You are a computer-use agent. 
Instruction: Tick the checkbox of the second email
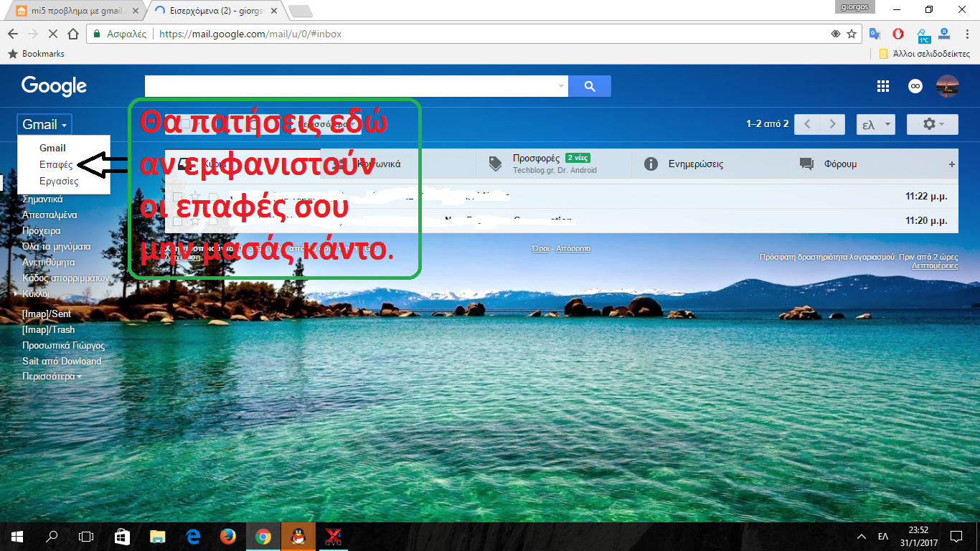(x=177, y=220)
